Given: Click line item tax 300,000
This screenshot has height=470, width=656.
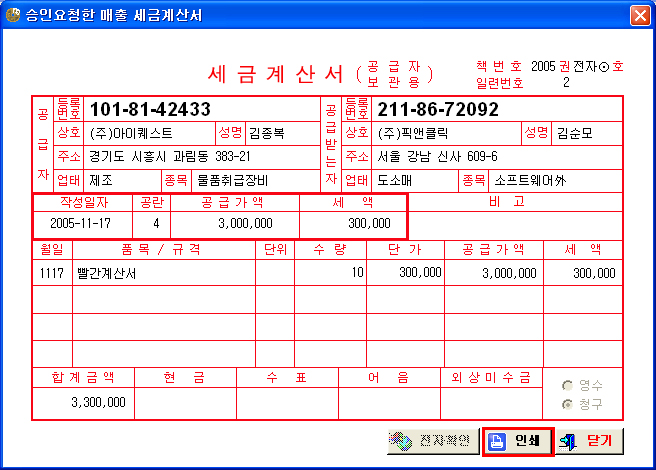Looking at the screenshot, I should click(594, 274).
